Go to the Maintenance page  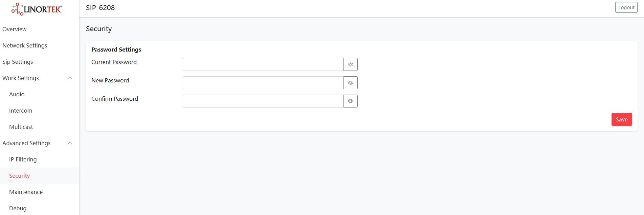pos(26,192)
